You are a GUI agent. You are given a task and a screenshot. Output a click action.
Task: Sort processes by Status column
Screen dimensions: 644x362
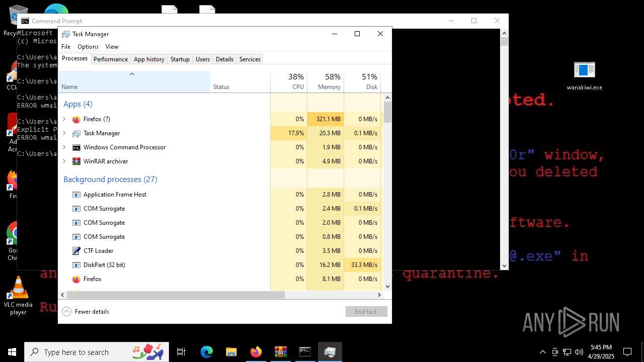pyautogui.click(x=240, y=82)
